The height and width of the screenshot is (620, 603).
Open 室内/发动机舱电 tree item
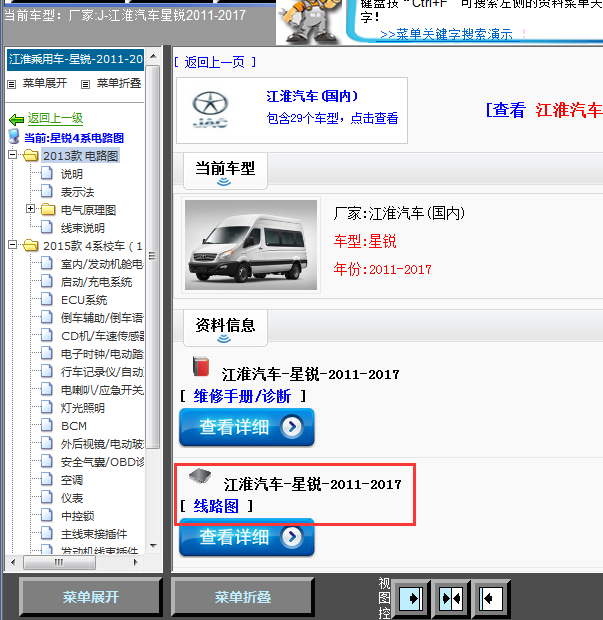[x=102, y=264]
